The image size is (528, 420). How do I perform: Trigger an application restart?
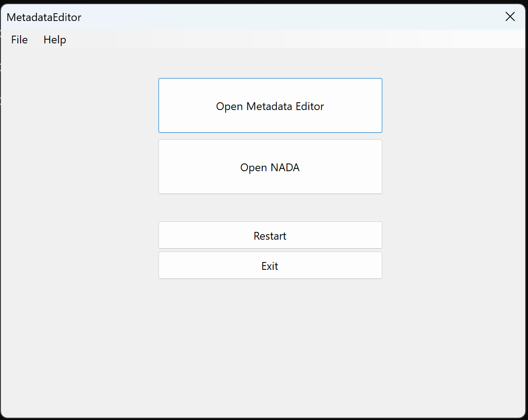pyautogui.click(x=270, y=236)
